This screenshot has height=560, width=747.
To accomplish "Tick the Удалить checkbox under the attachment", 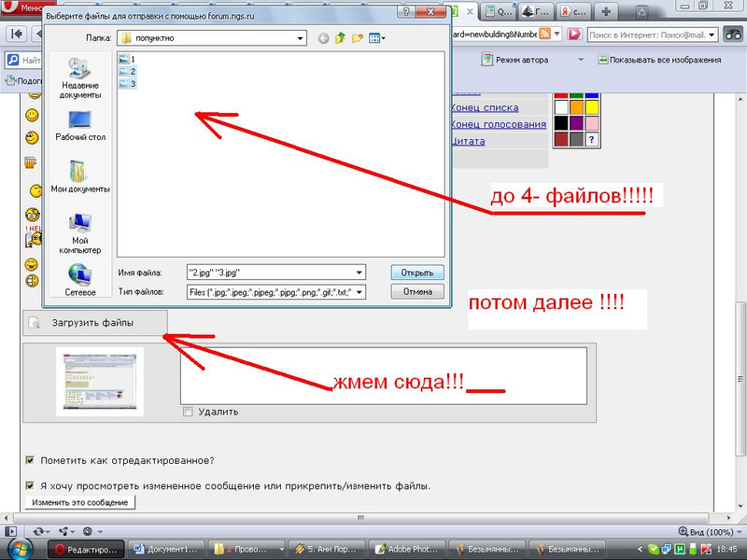I will tap(189, 412).
